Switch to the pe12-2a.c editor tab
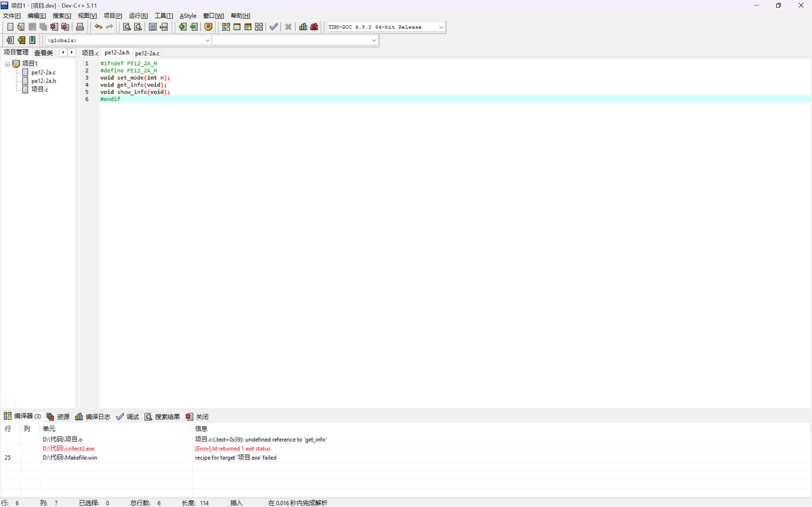The image size is (812, 507). point(147,53)
